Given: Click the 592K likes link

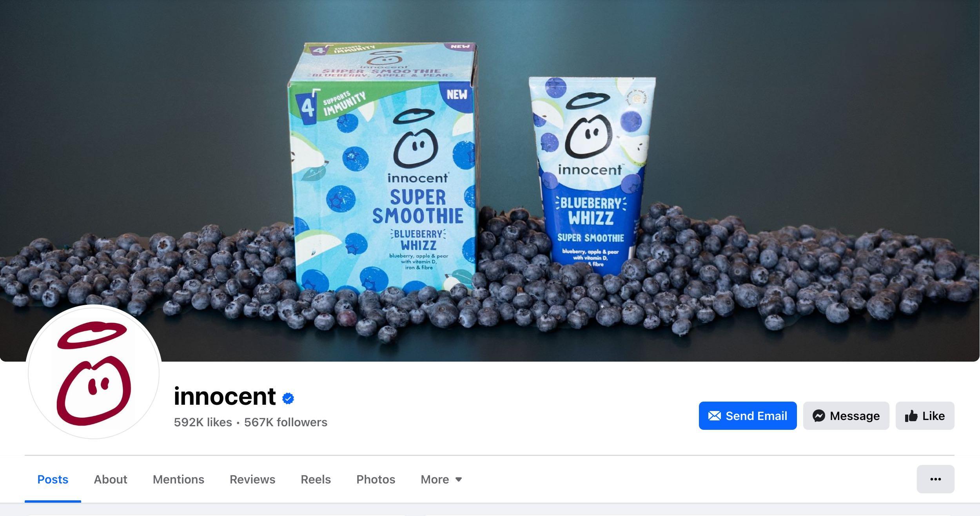Looking at the screenshot, I should pos(203,422).
